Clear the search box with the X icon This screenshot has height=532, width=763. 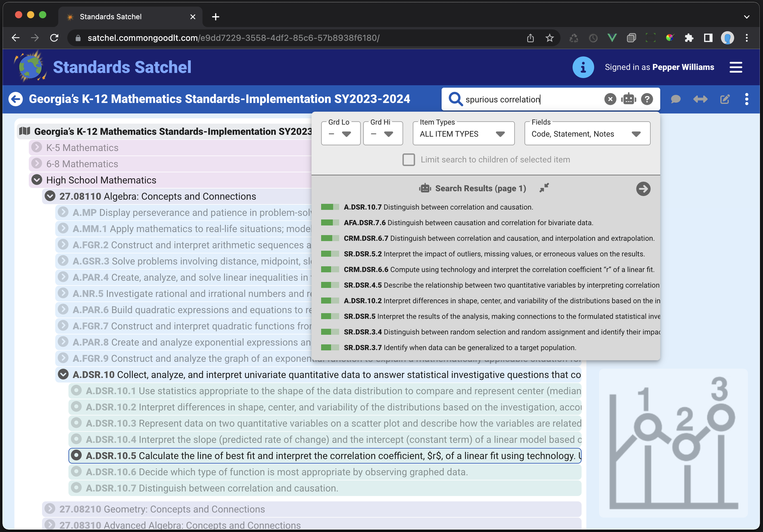[x=610, y=99]
